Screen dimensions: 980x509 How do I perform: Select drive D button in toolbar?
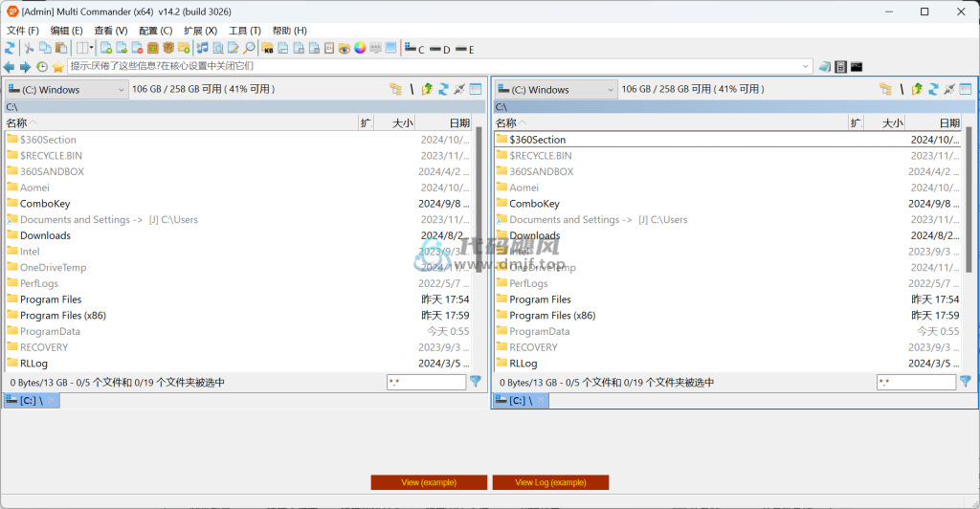440,49
